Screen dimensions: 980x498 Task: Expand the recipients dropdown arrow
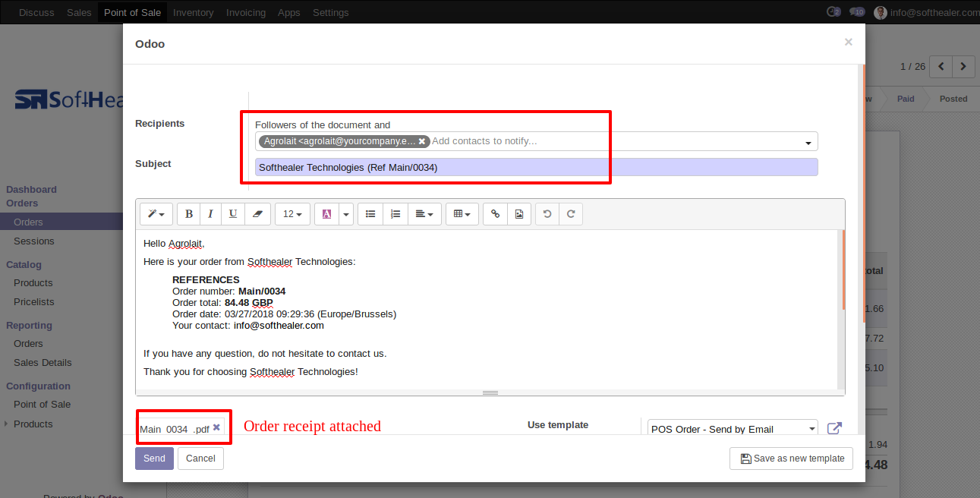(808, 143)
